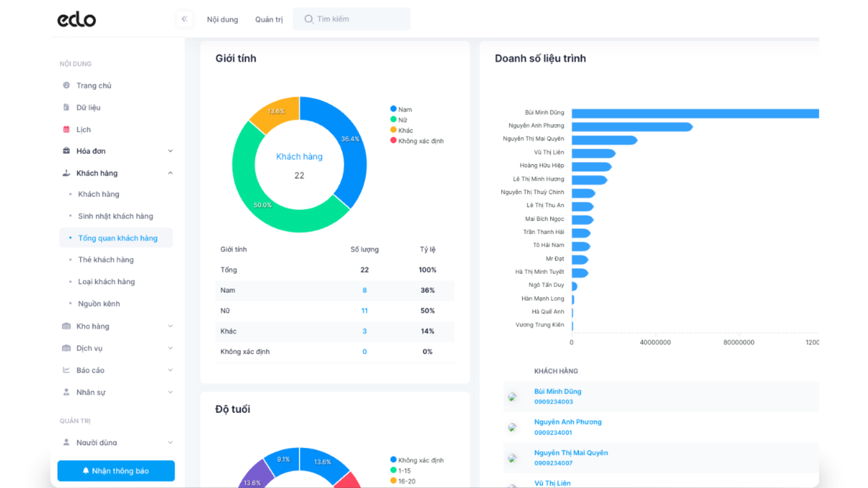Click the Dữ liệu document icon

[66, 107]
